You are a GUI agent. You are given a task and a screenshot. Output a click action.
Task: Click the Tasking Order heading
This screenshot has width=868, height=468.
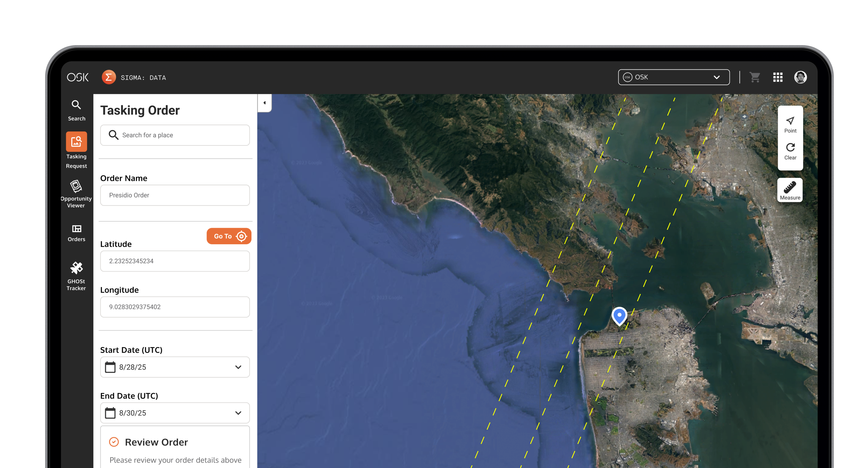140,110
